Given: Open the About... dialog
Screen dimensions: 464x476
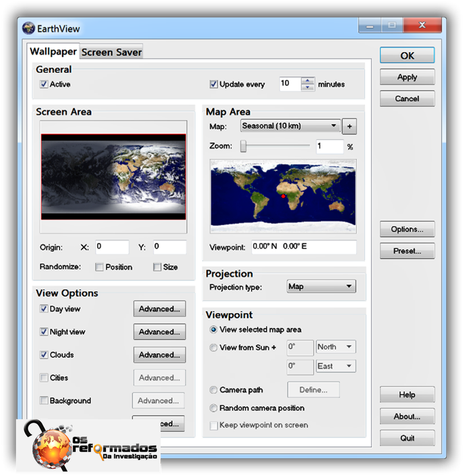Looking at the screenshot, I should coord(407,416).
